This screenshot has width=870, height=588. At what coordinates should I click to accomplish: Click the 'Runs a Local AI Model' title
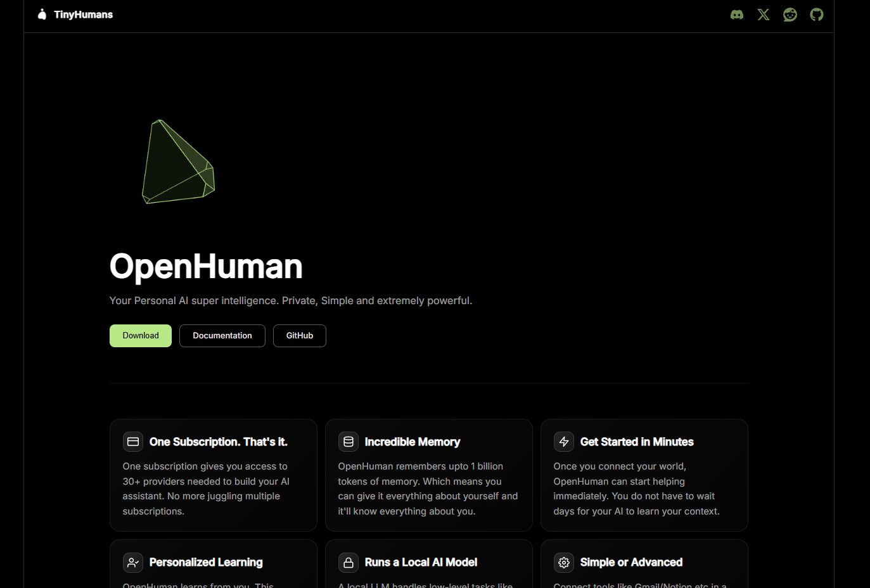click(x=421, y=562)
